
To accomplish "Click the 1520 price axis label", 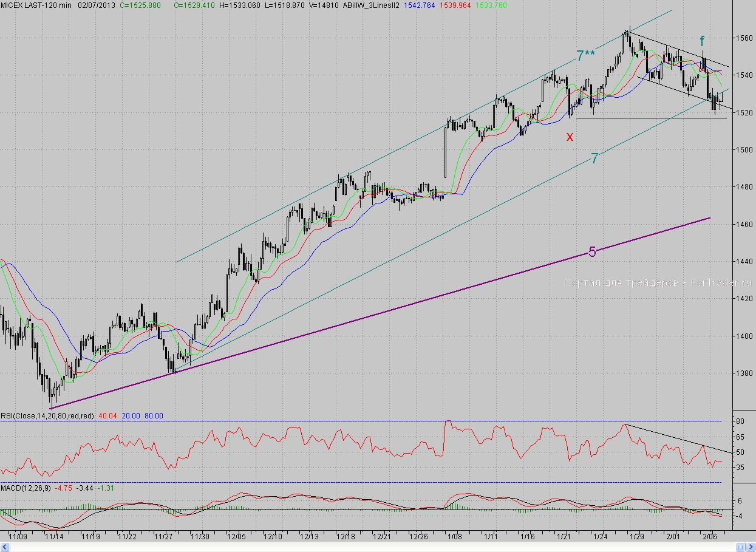I will [744, 112].
